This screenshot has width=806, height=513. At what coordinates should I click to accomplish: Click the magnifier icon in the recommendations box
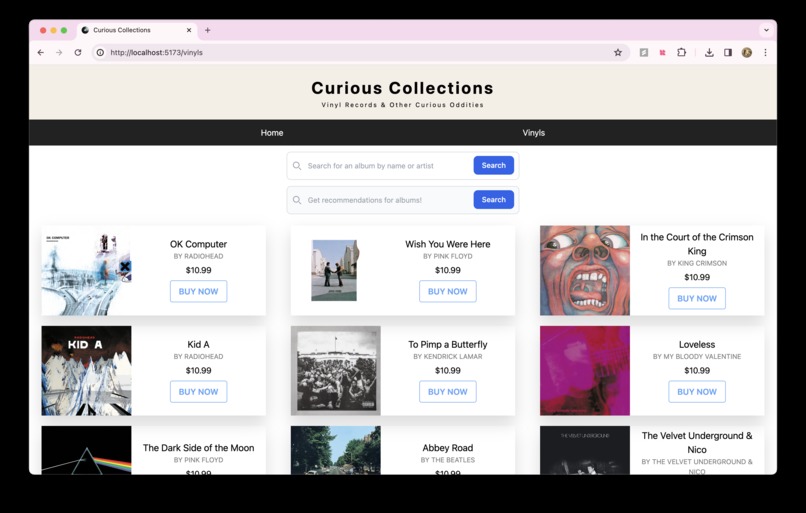297,200
